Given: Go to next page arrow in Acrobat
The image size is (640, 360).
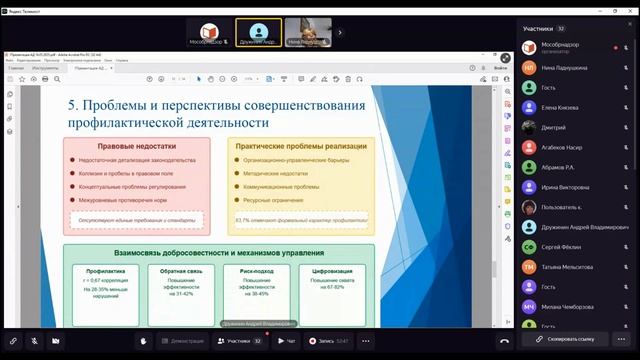Looking at the screenshot, I should tap(161, 79).
